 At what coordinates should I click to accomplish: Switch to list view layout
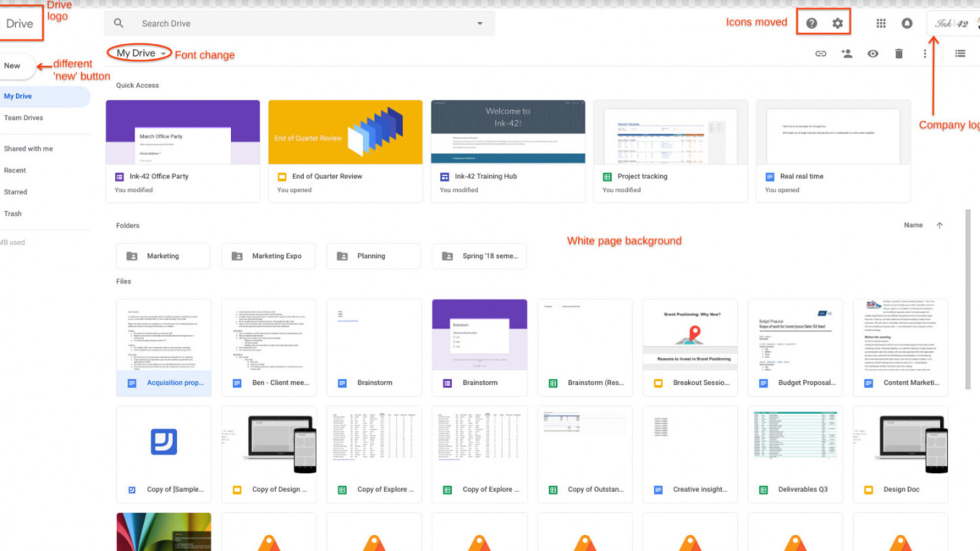960,54
